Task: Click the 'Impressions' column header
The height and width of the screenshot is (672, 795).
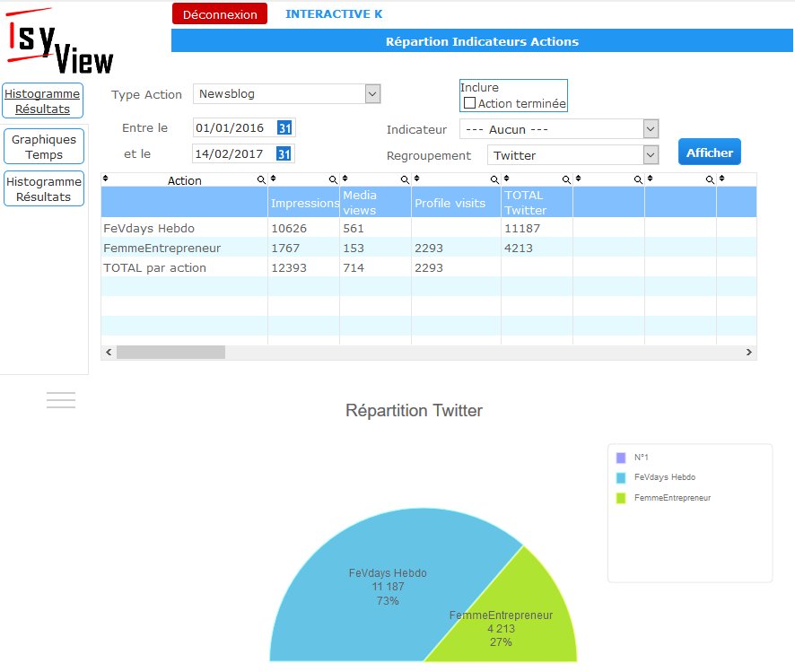Action: 305,203
